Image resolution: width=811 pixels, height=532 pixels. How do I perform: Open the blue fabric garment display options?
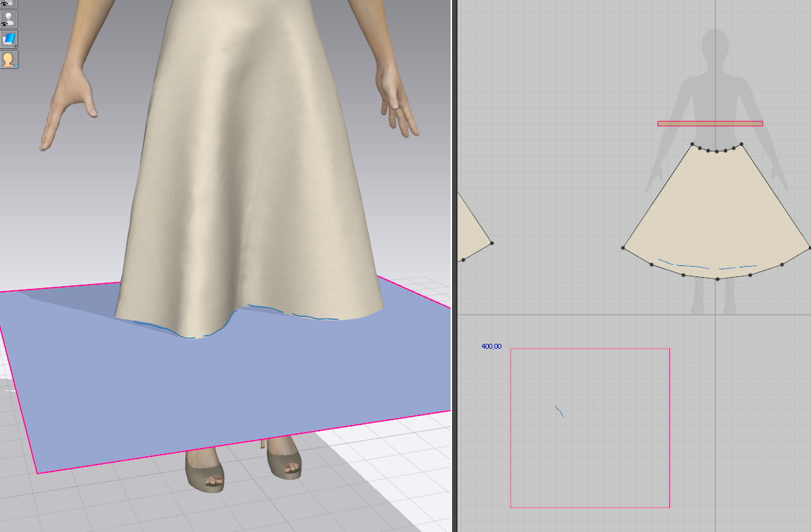click(8, 40)
